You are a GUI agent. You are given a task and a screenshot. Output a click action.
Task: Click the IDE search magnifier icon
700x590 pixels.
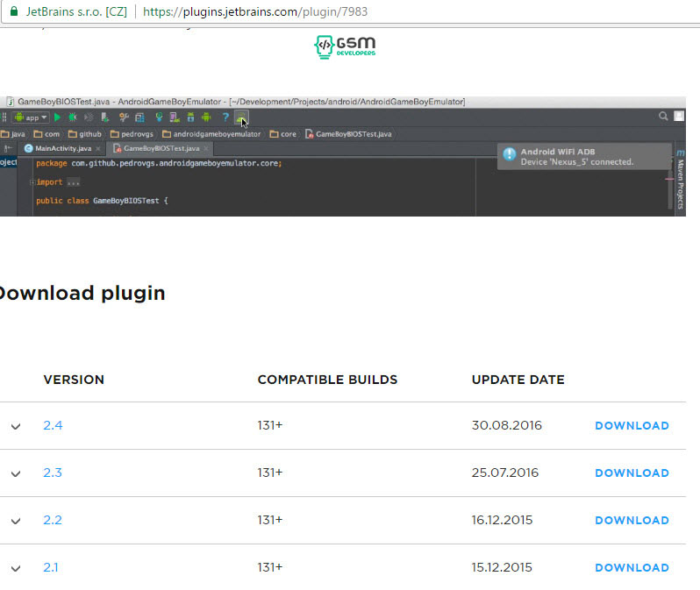click(x=663, y=117)
